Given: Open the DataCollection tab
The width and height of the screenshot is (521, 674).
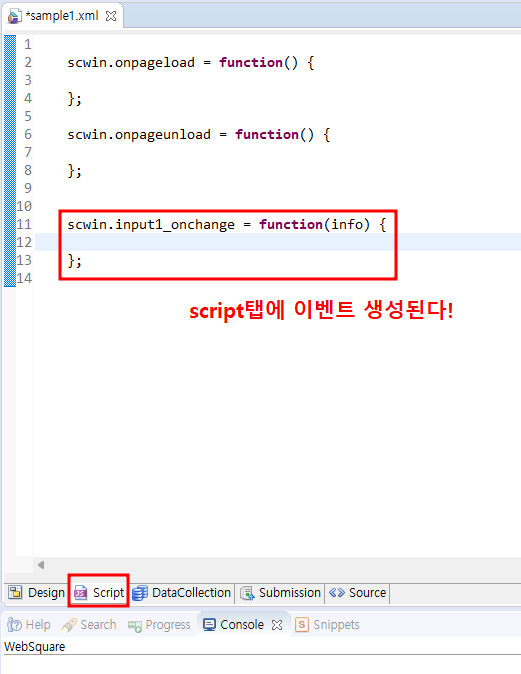Looking at the screenshot, I should (181, 593).
